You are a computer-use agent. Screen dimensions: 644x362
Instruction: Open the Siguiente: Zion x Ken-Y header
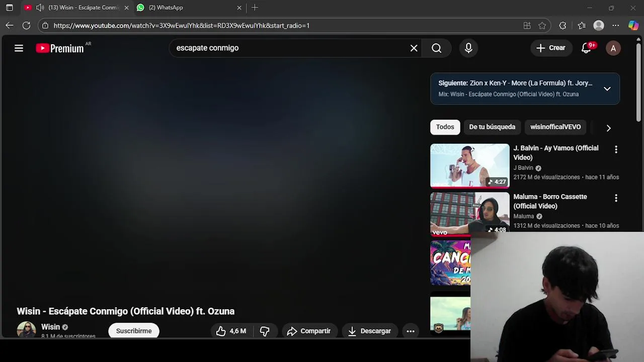515,83
